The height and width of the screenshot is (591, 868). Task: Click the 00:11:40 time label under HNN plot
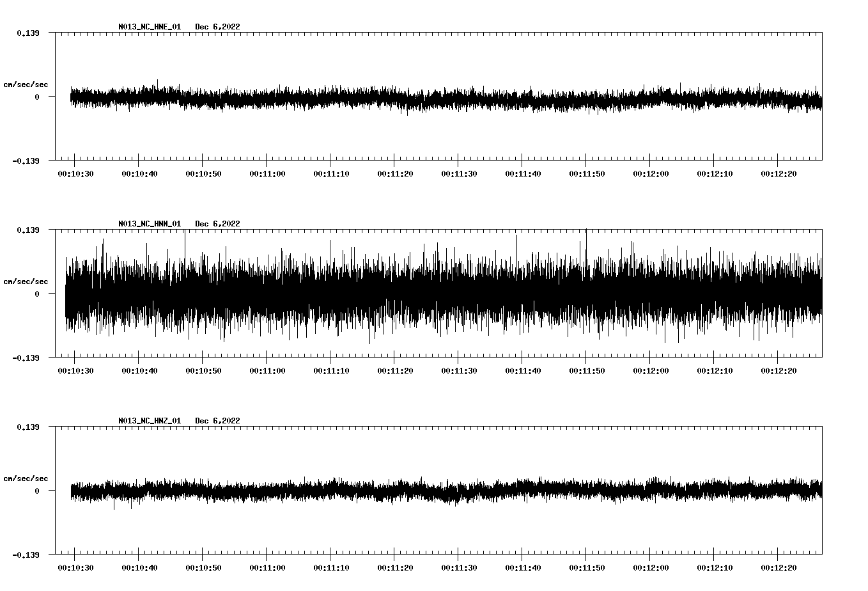pyautogui.click(x=523, y=370)
